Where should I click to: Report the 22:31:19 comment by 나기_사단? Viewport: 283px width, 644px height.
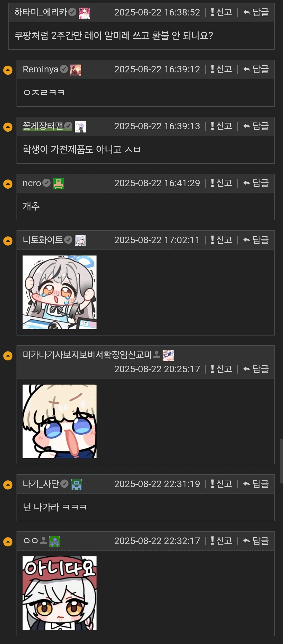[222, 483]
